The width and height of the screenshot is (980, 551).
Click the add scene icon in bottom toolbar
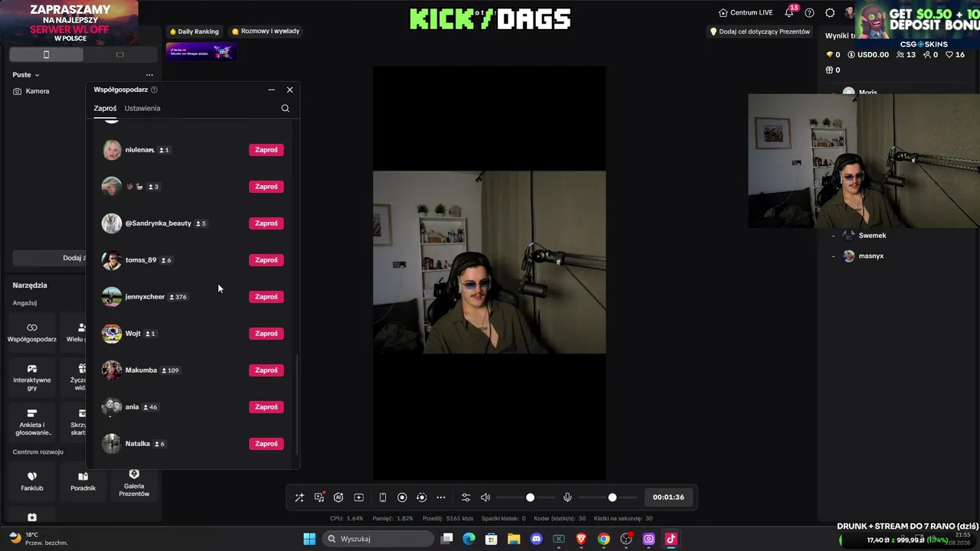(x=358, y=497)
